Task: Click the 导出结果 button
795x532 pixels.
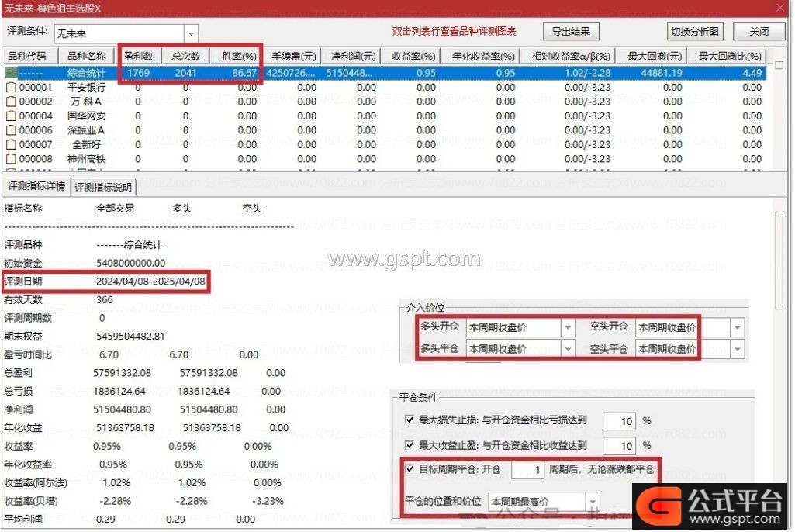Action: 571,32
